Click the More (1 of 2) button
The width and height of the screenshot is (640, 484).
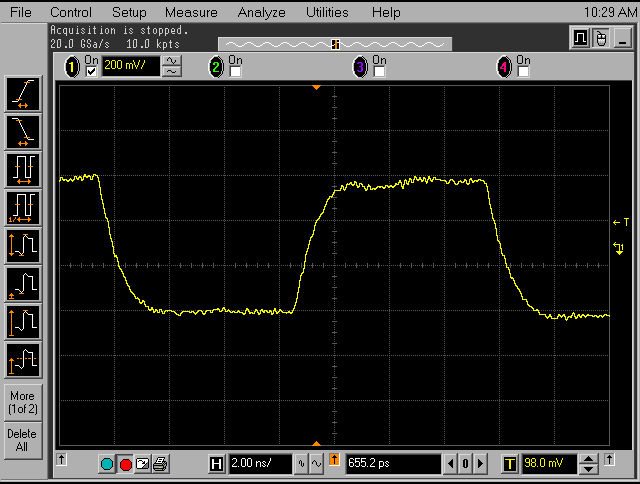tap(22, 402)
